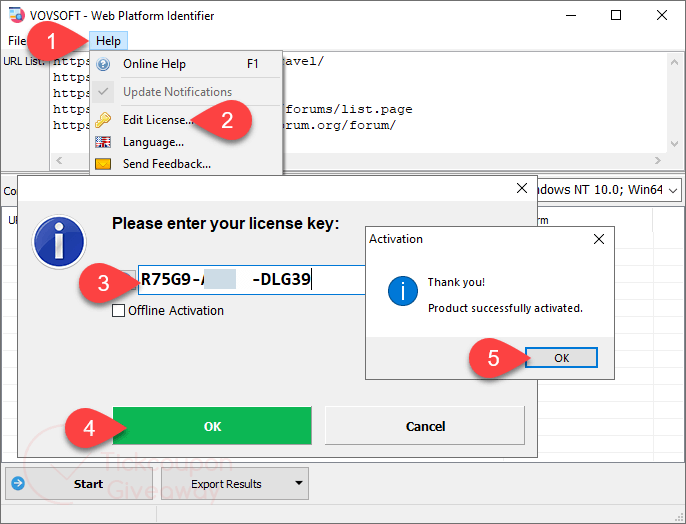Click the Send Feedback envelope icon
This screenshot has height=524, width=686.
(103, 164)
